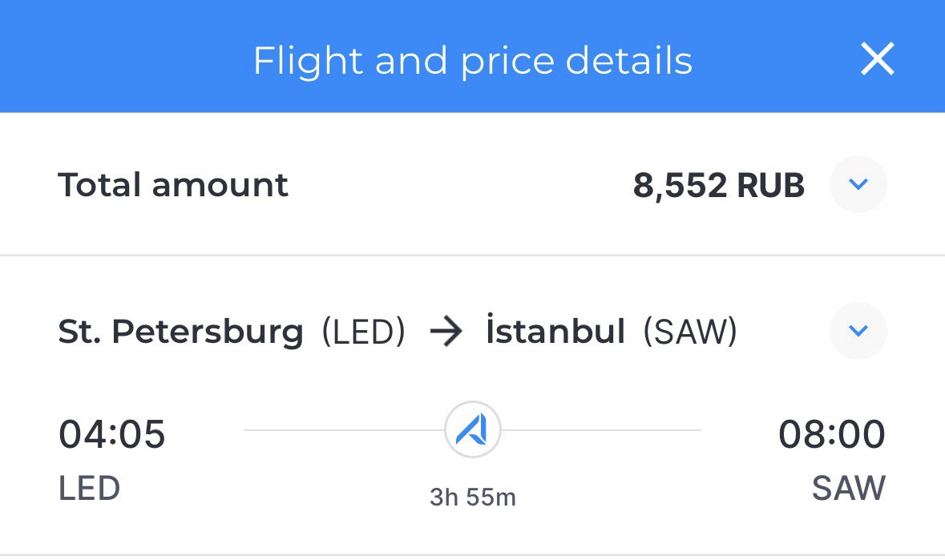Click the 08:00 arrival time
Image resolution: width=945 pixels, height=560 pixels.
pos(832,434)
